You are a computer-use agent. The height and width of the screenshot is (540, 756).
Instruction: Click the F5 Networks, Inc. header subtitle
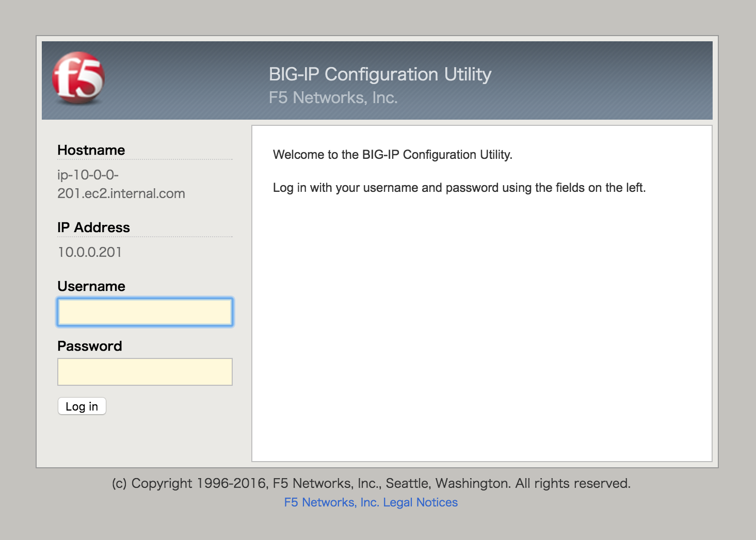tap(333, 97)
